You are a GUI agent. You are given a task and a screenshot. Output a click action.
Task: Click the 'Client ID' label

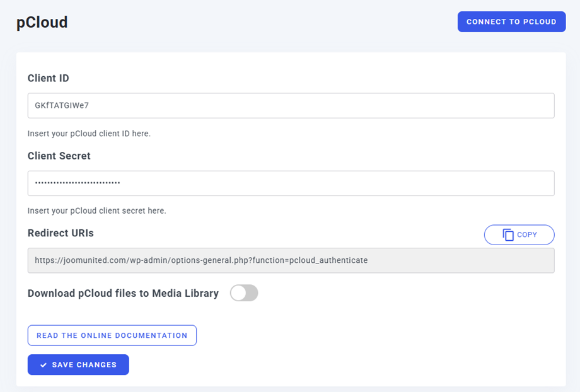(49, 78)
